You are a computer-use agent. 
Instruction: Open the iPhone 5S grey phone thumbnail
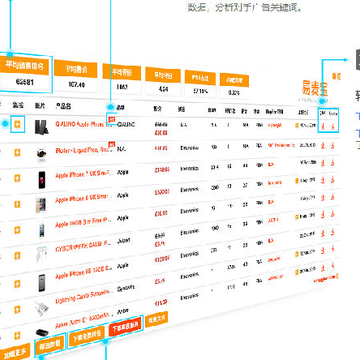pos(42,283)
